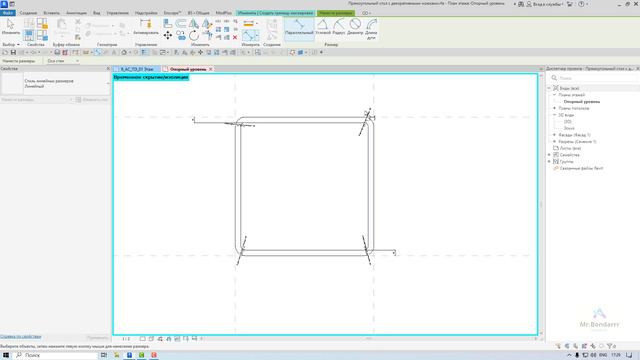
Task: Close the Опорный уровень view tab
Action: click(211, 69)
